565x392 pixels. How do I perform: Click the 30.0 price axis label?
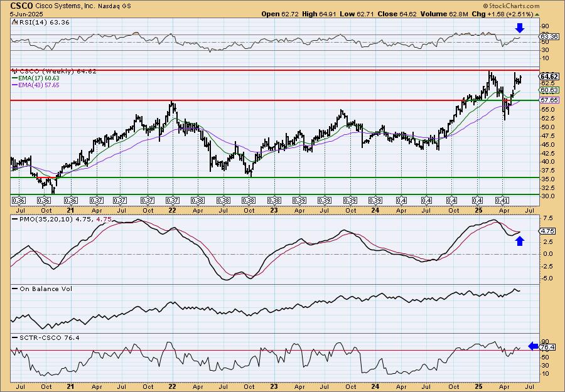tap(547, 196)
